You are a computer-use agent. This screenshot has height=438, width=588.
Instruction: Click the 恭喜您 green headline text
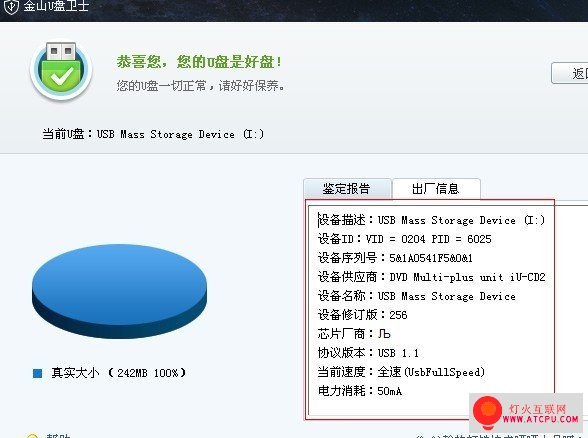coord(199,62)
